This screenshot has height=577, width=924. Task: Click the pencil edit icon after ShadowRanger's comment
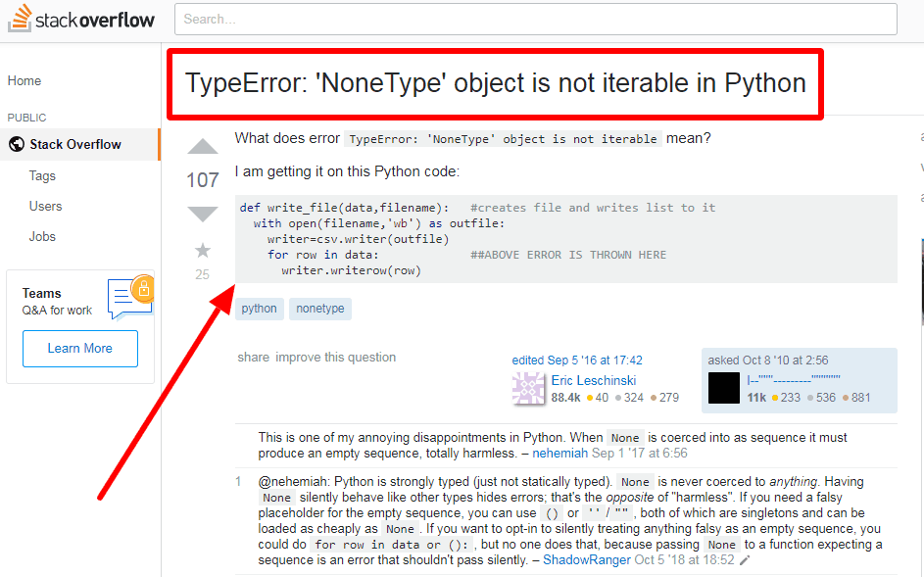[745, 560]
